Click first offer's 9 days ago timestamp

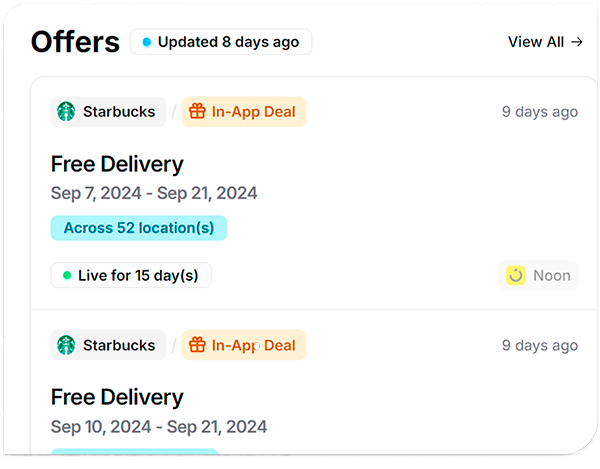[540, 112]
